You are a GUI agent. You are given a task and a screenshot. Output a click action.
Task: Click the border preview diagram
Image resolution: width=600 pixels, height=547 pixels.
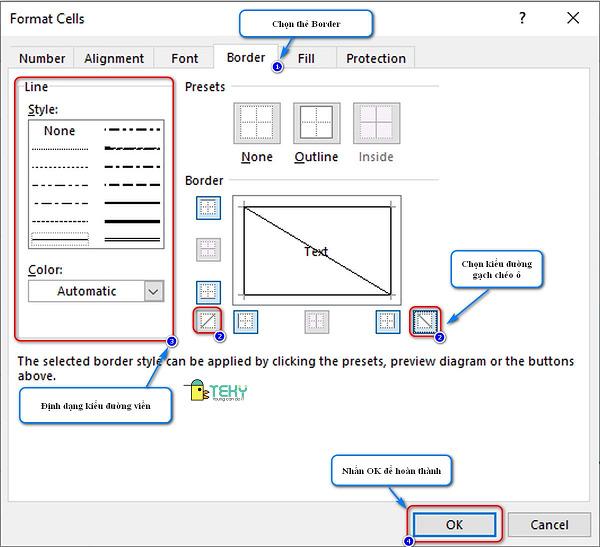[x=317, y=250]
